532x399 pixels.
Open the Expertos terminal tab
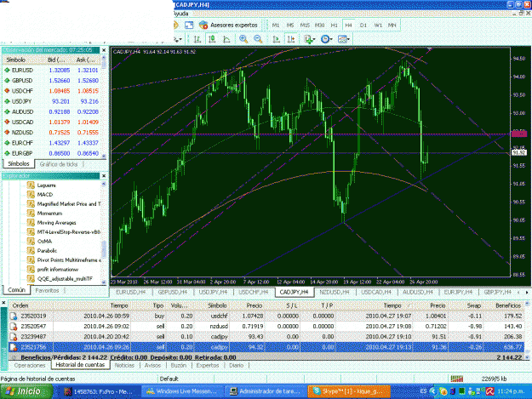[208, 366]
